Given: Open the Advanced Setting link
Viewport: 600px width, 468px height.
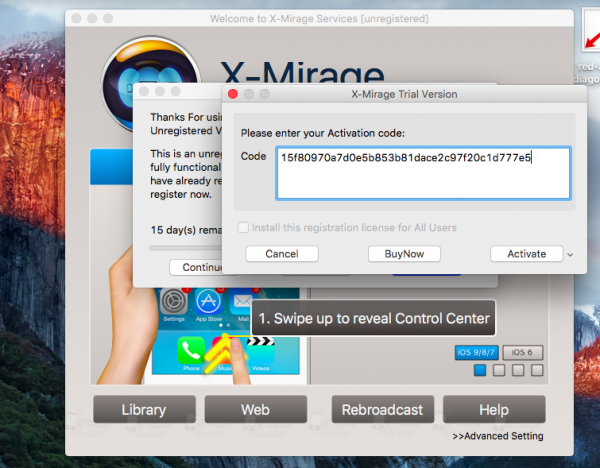Looking at the screenshot, I should tap(498, 436).
